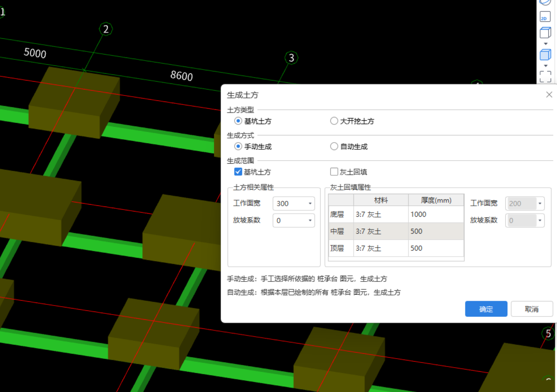Select the 大开挖土方 radio option
The width and height of the screenshot is (557, 392).
(x=334, y=121)
